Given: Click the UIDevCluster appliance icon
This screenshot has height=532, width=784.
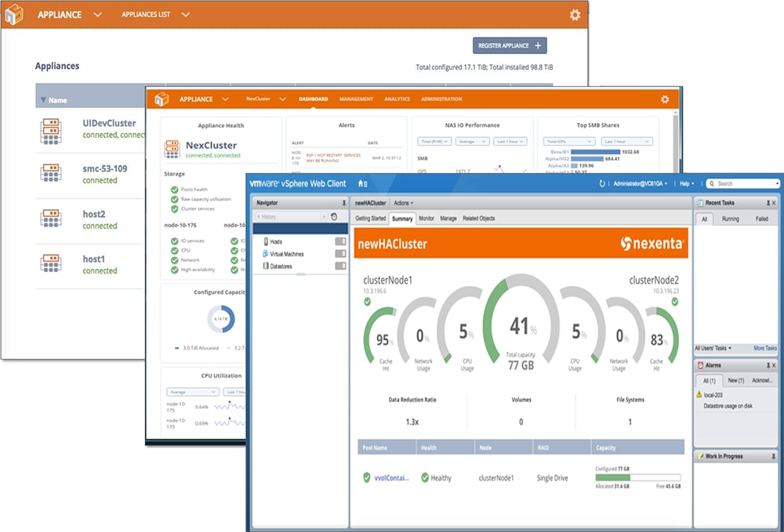Looking at the screenshot, I should pyautogui.click(x=50, y=129).
